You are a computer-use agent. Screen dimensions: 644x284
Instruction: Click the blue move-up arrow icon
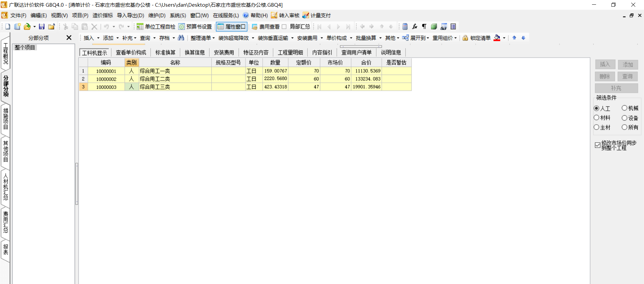pos(514,38)
